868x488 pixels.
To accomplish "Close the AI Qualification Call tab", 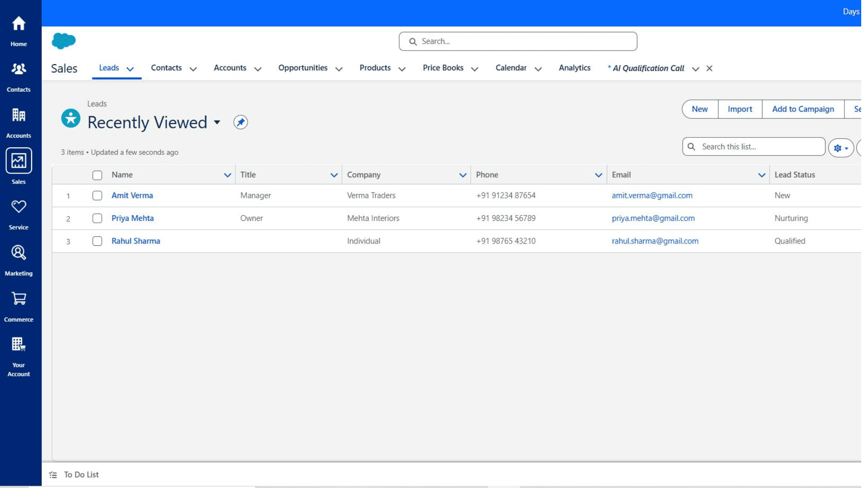I will 709,68.
